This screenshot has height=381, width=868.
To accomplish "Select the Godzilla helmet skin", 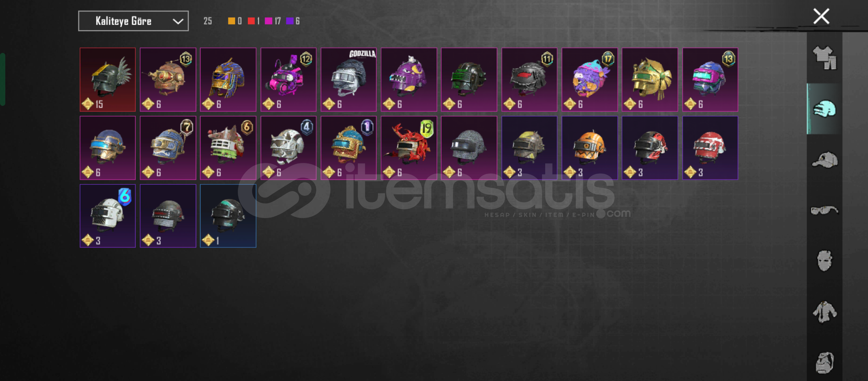I will pyautogui.click(x=349, y=80).
